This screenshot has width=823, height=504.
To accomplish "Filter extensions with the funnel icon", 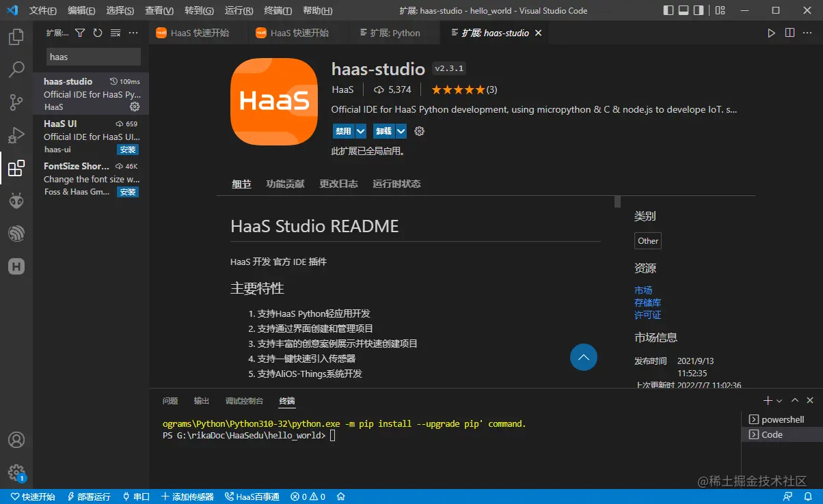I will (x=80, y=33).
